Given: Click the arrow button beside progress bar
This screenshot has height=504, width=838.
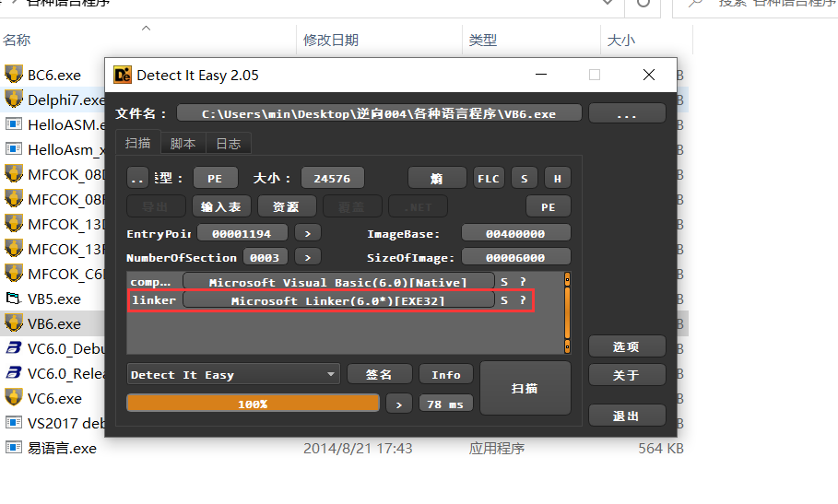Looking at the screenshot, I should tap(398, 404).
